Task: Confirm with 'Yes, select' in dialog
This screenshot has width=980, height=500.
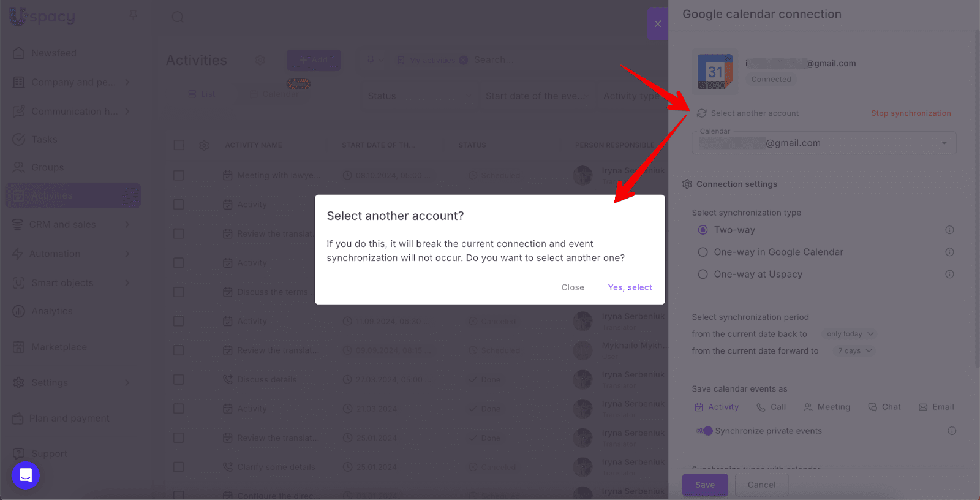Action: coord(630,287)
